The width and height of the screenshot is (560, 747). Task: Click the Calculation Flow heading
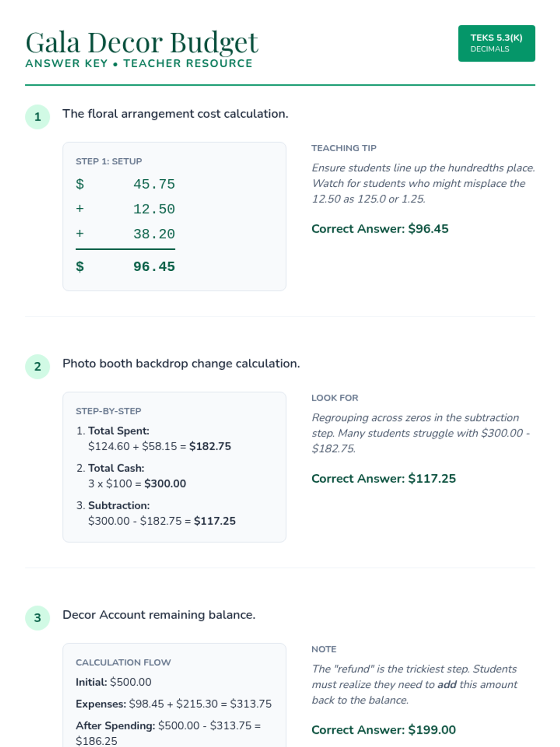click(x=123, y=662)
